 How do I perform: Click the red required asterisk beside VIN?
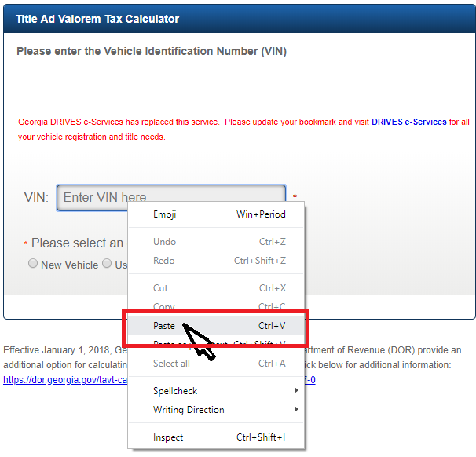tap(295, 196)
